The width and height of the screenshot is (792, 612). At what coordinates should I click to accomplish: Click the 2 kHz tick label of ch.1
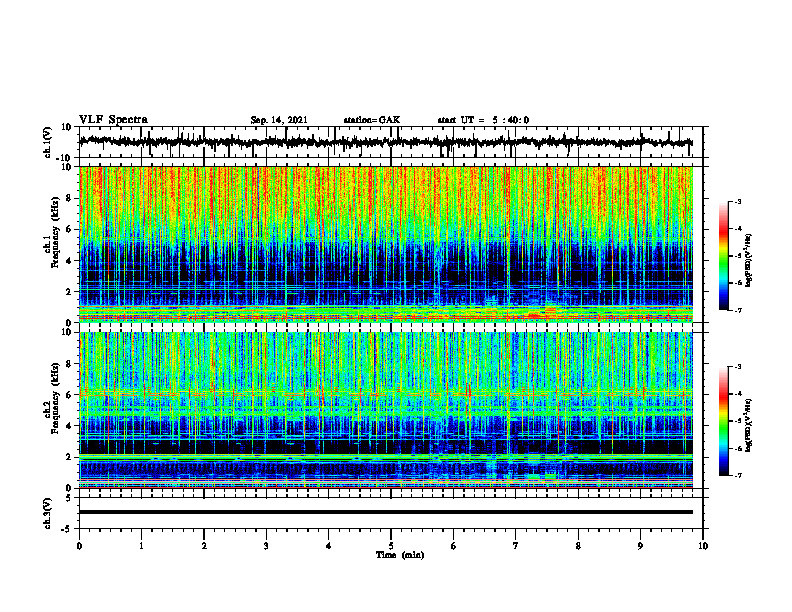coord(70,292)
